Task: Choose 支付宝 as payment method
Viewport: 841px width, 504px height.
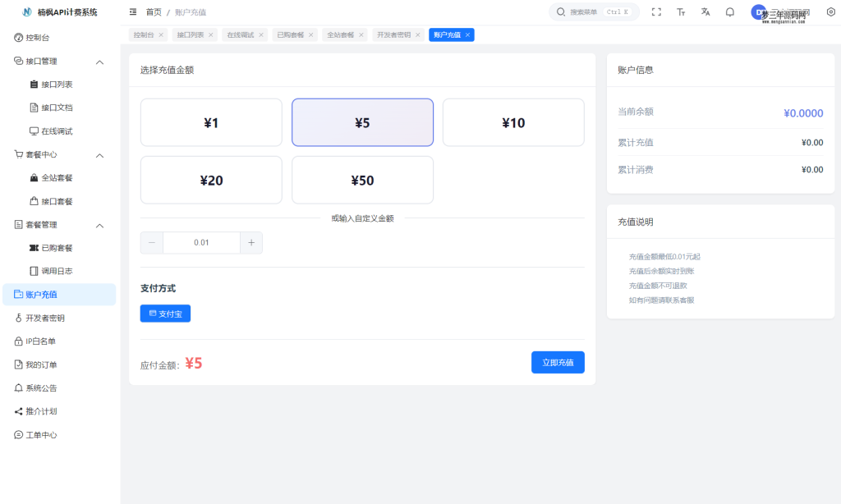Action: [x=164, y=313]
